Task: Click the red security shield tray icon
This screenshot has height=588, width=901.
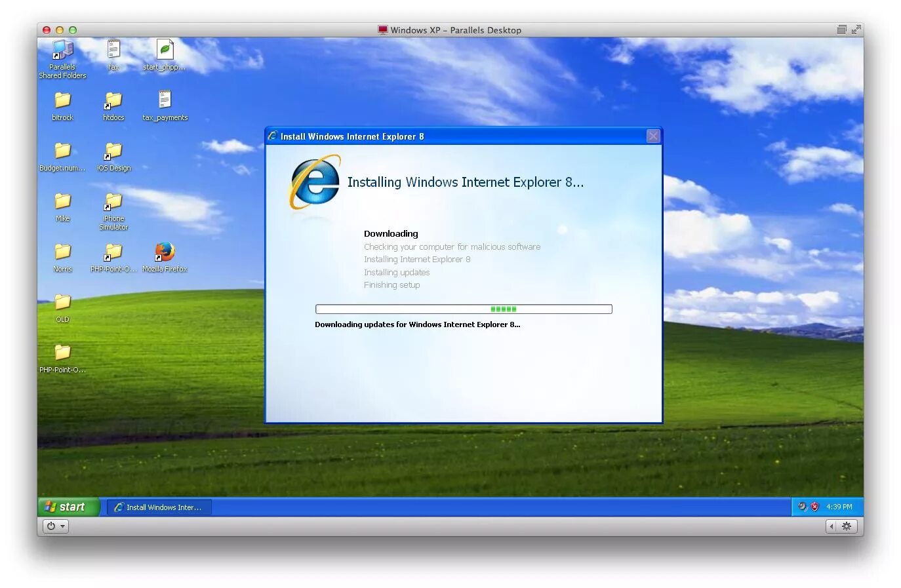Action: [814, 507]
